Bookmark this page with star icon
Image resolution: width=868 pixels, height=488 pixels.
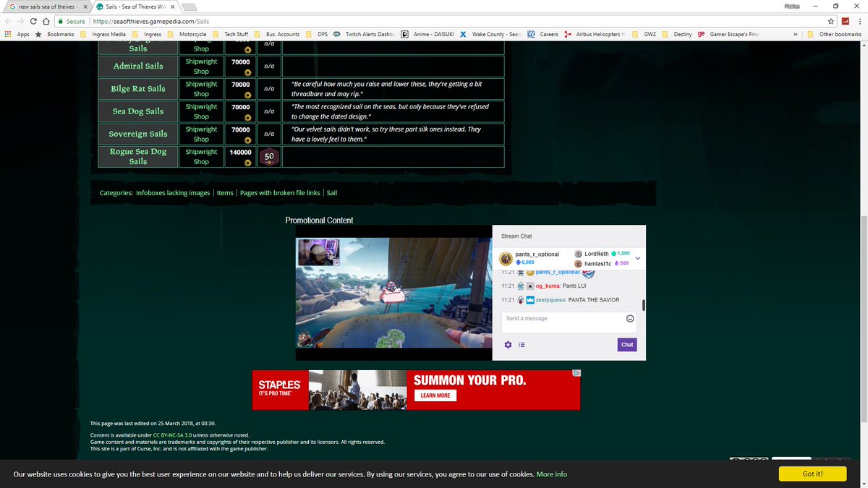832,21
